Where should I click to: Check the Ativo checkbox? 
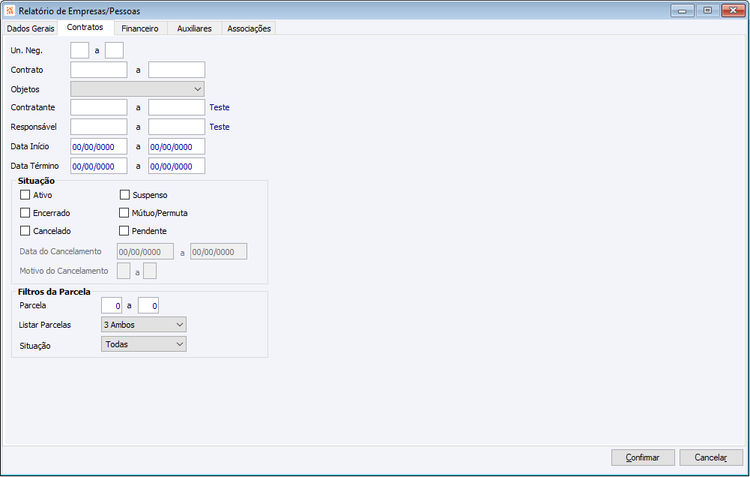[25, 195]
